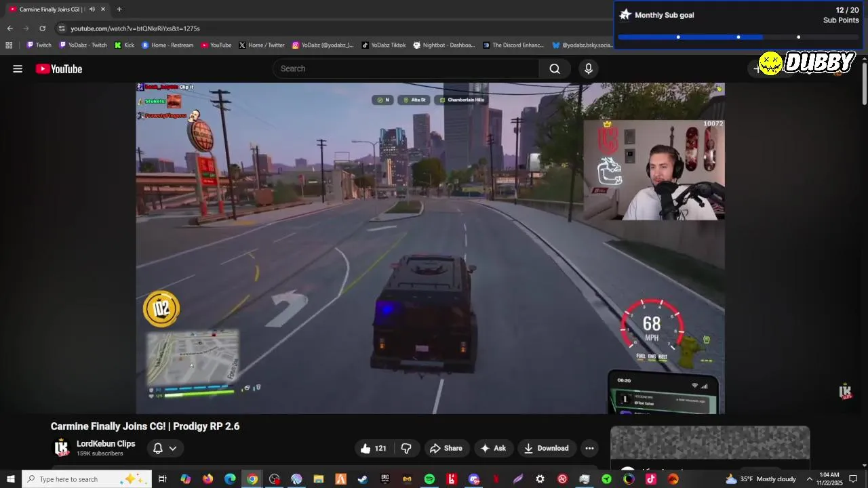Open the YouTube bookmark
The width and height of the screenshot is (868, 488).
point(216,45)
